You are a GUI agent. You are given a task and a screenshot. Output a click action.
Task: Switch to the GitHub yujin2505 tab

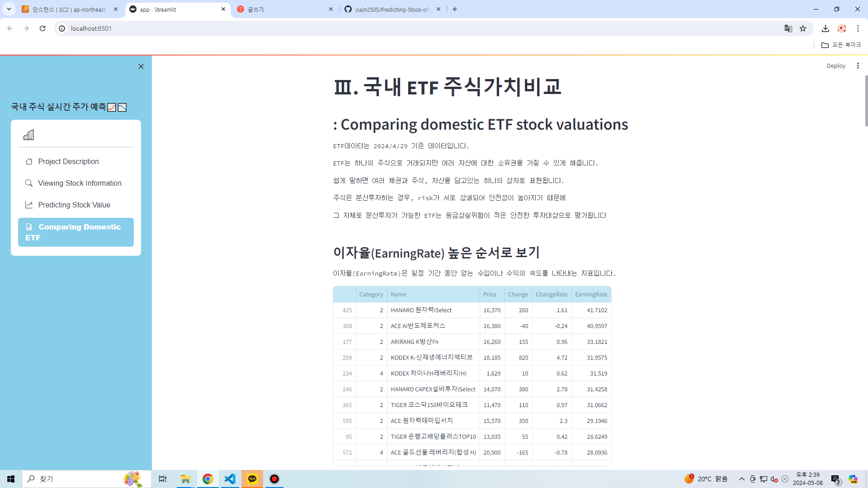392,9
